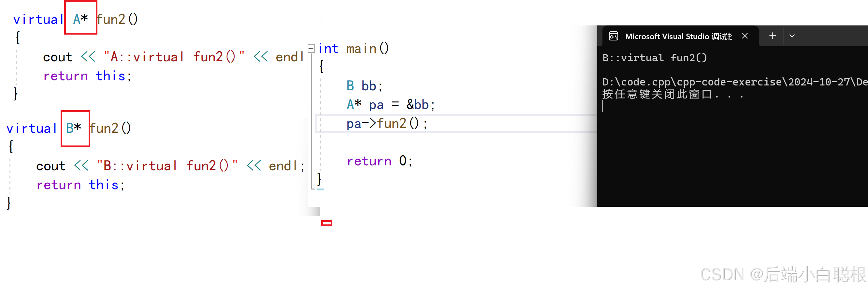Click the console icon on the terminal tab

(x=614, y=36)
